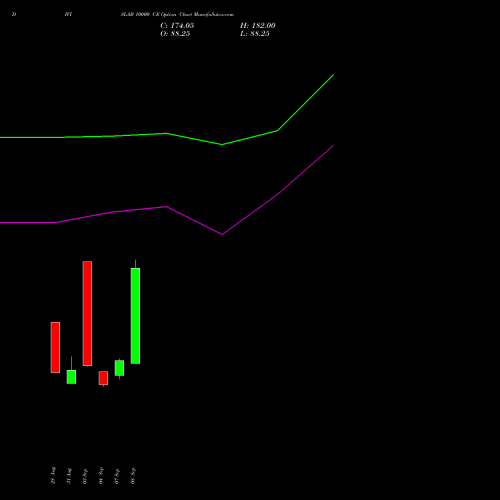Select the small green candlestick above 31 Aug
500x500 pixels.
coord(71,377)
